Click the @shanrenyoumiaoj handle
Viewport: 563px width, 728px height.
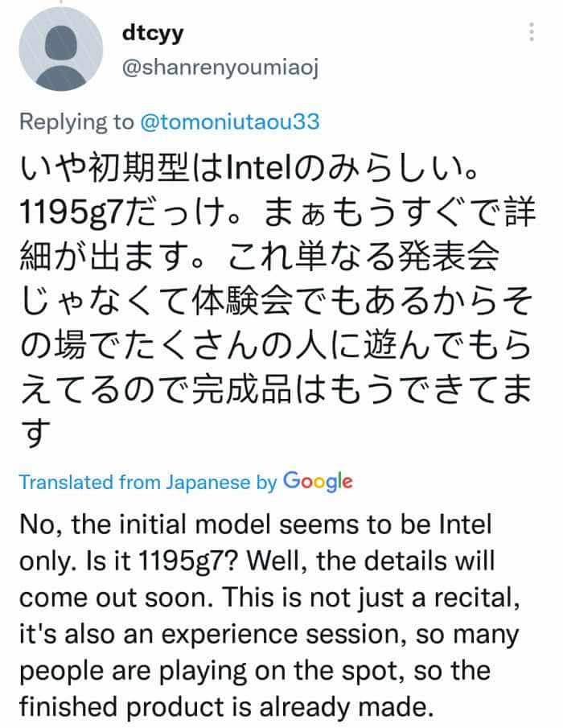(x=220, y=68)
